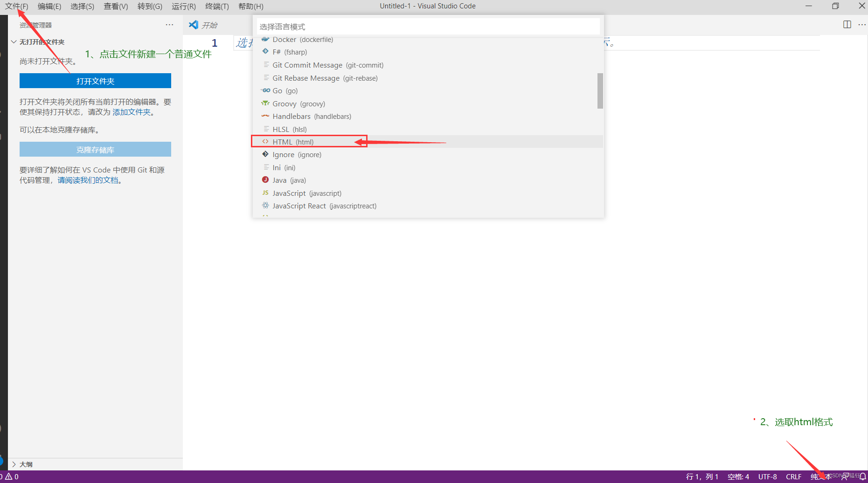Click UTF-8 encoding in status bar

click(767, 476)
